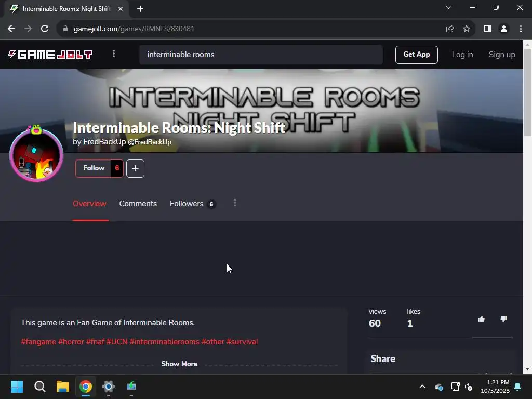
Task: Click the #UCN hashtag
Action: pos(117,342)
